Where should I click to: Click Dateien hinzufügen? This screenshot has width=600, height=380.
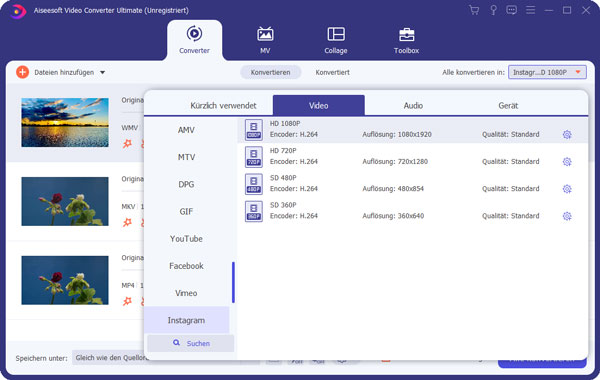pyautogui.click(x=64, y=72)
